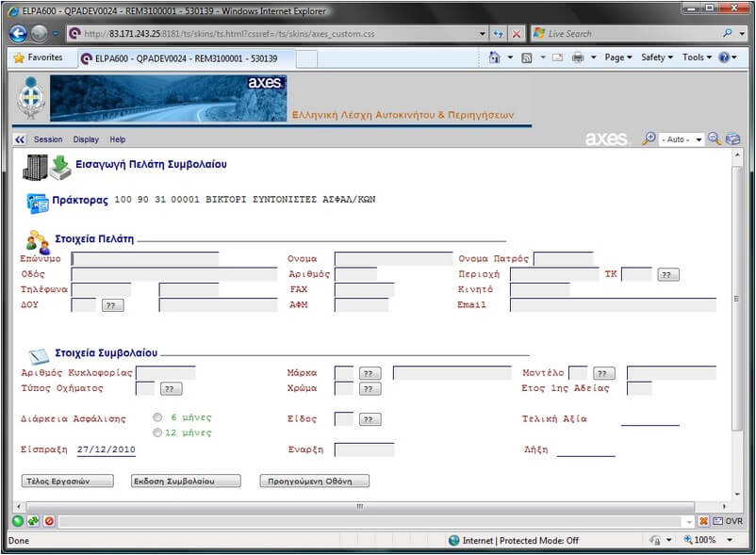Image resolution: width=756 pixels, height=555 pixels.
Task: Click the ΑΦΜ input field
Action: (x=362, y=305)
